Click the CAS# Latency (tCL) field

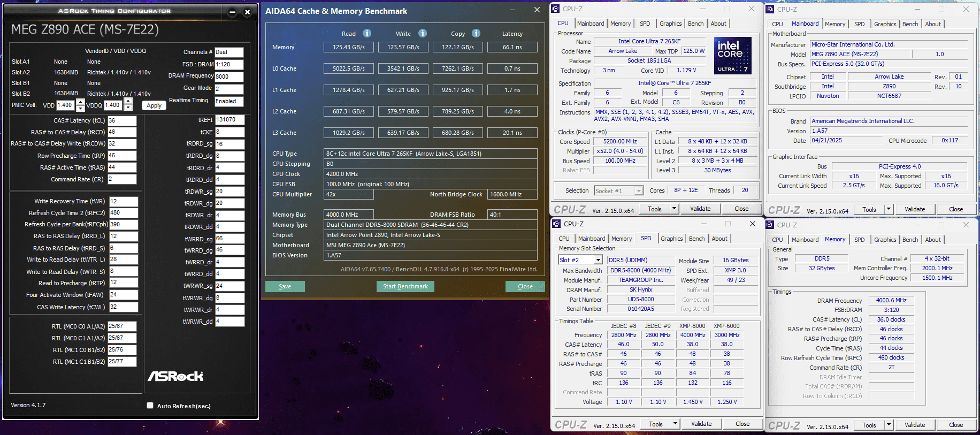(122, 120)
